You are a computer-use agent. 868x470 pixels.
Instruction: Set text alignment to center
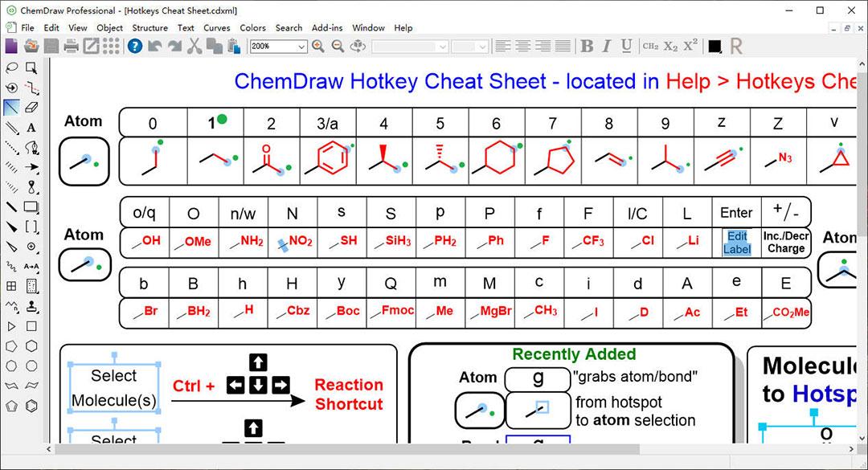pyautogui.click(x=522, y=46)
